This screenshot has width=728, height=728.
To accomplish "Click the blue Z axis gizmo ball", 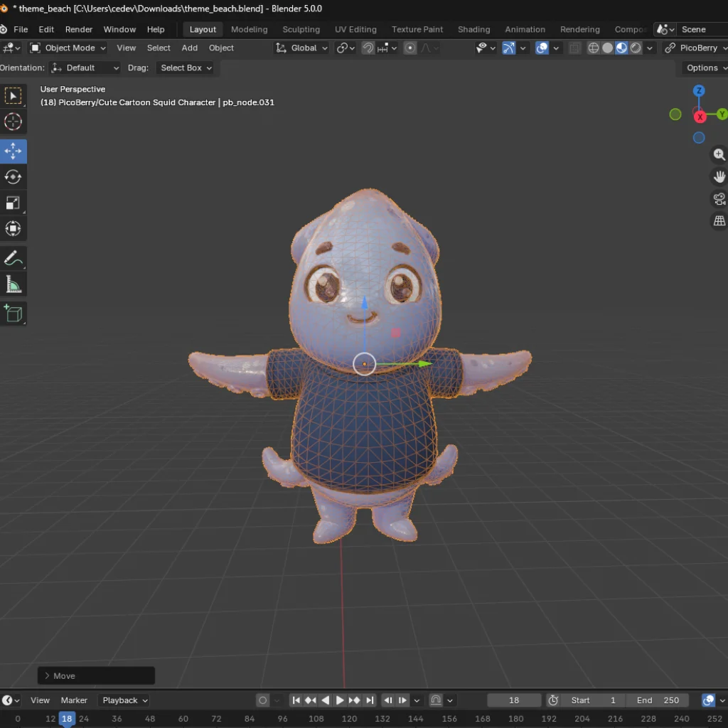I will coord(698,90).
